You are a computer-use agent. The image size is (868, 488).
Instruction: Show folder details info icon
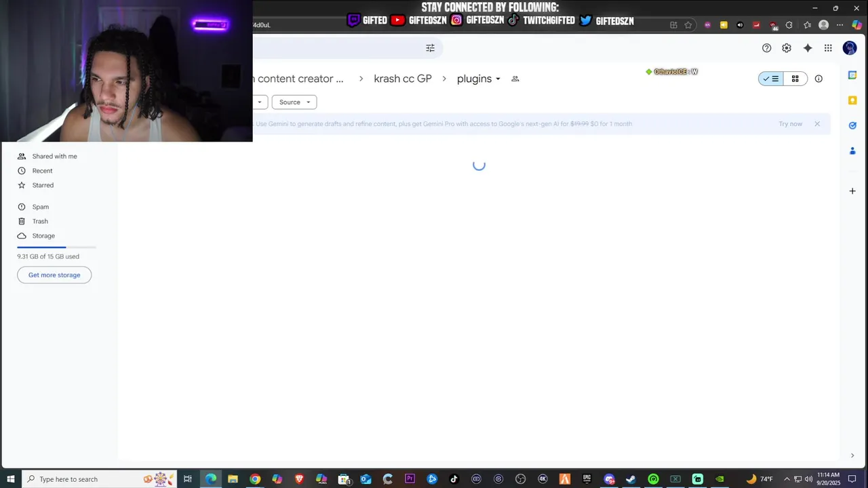click(818, 79)
